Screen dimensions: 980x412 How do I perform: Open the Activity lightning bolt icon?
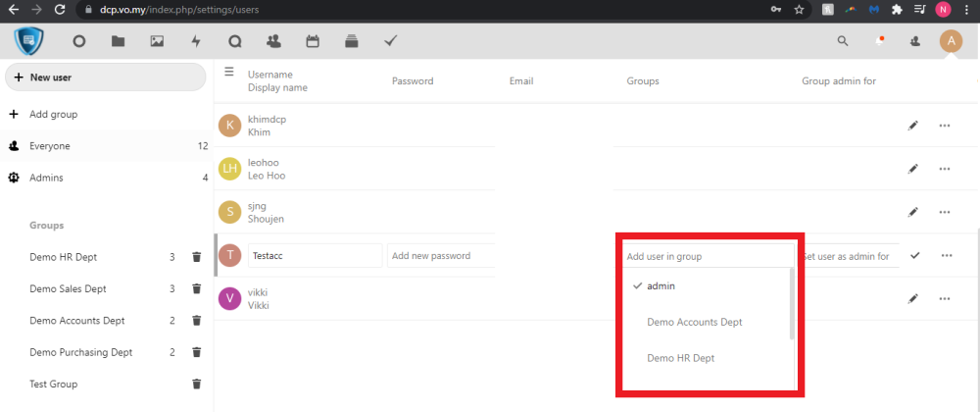(x=196, y=41)
